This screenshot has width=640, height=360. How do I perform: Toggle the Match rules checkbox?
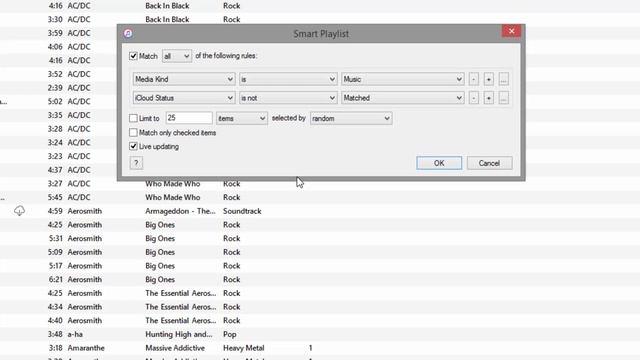(x=133, y=56)
